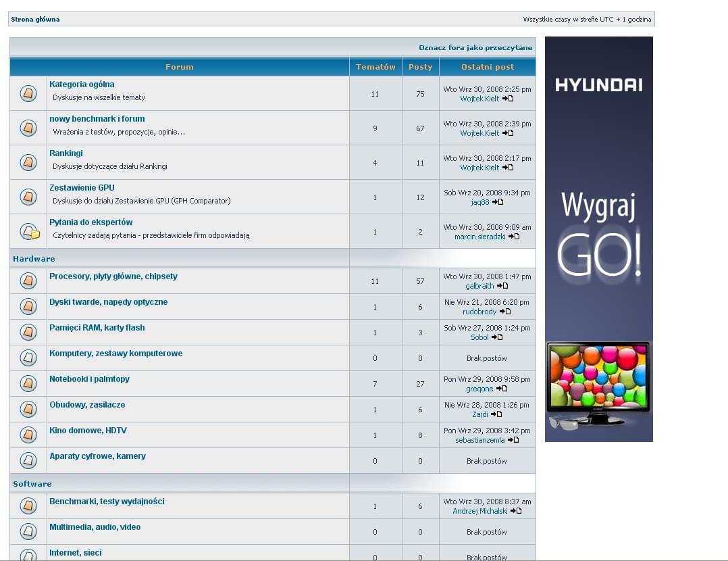
Task: Click the 'Wszystkie czasy w strefie UTC + 1 godzina' text
Action: click(587, 19)
